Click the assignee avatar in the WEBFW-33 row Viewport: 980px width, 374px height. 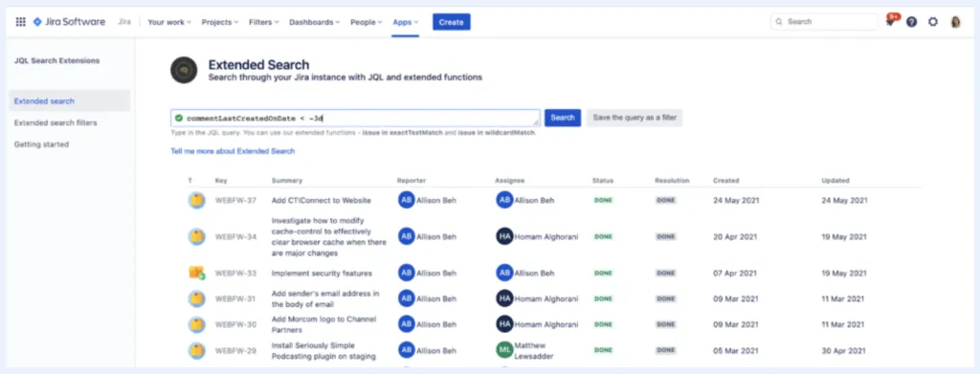click(x=504, y=273)
